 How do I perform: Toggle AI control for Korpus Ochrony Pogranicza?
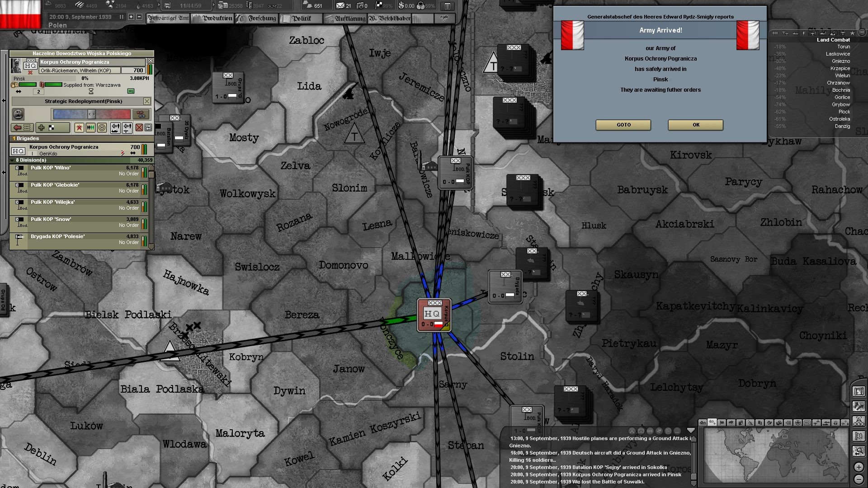point(18,114)
